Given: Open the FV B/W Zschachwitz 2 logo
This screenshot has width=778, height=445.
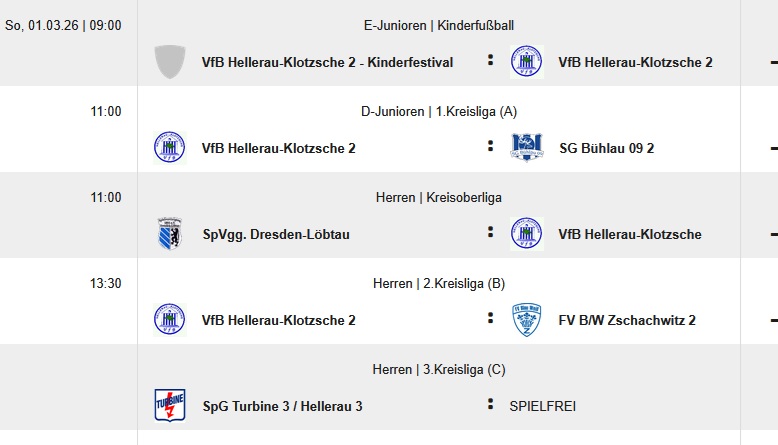Looking at the screenshot, I should pyautogui.click(x=526, y=320).
